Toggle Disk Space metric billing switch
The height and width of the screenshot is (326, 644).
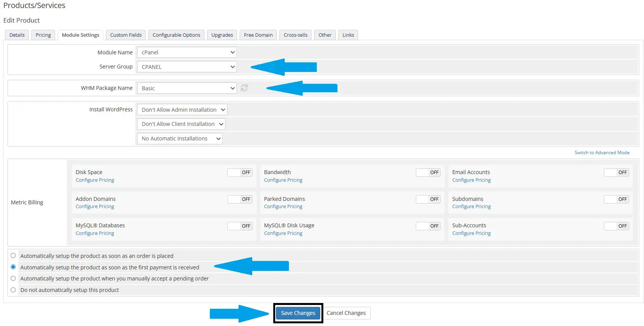[240, 173]
